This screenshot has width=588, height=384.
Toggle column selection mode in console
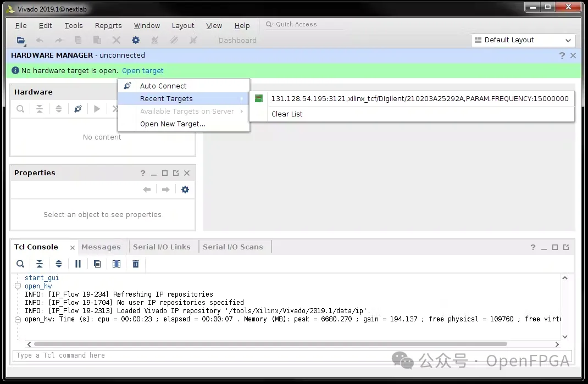(x=117, y=264)
